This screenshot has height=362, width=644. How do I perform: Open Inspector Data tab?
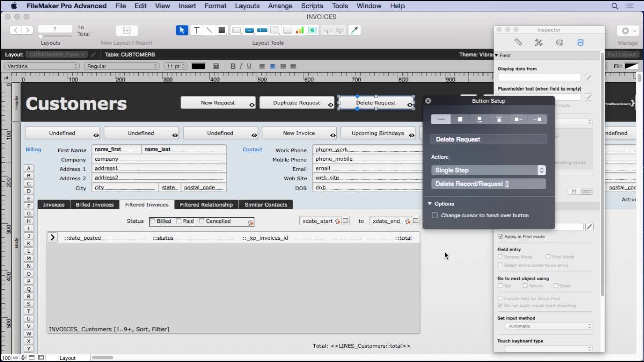580,43
